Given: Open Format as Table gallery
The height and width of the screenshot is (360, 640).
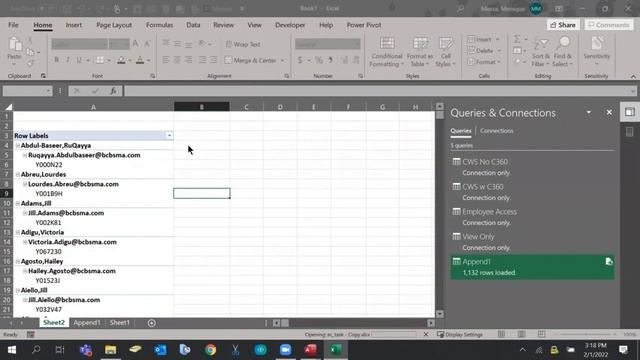Looking at the screenshot, I should [x=420, y=52].
